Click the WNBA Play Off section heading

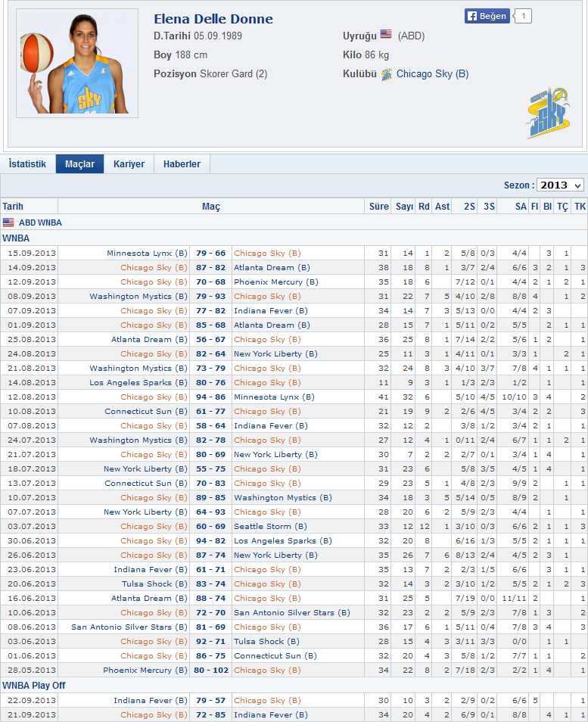pos(33,686)
